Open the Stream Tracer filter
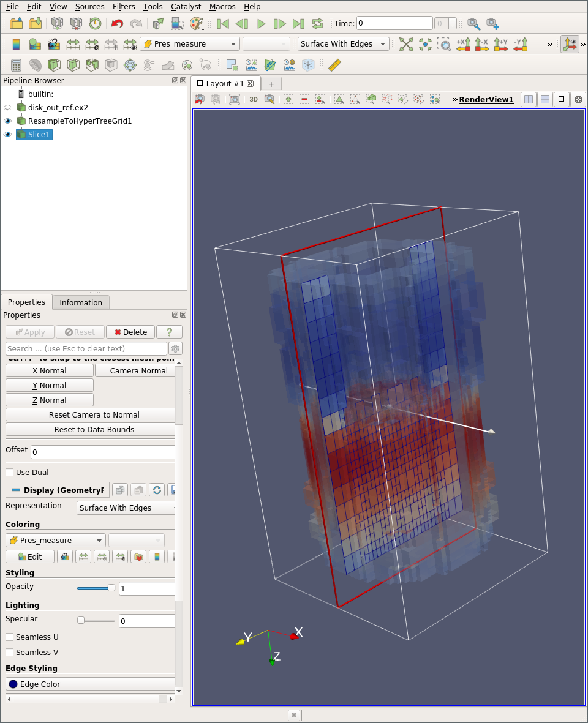 point(150,64)
